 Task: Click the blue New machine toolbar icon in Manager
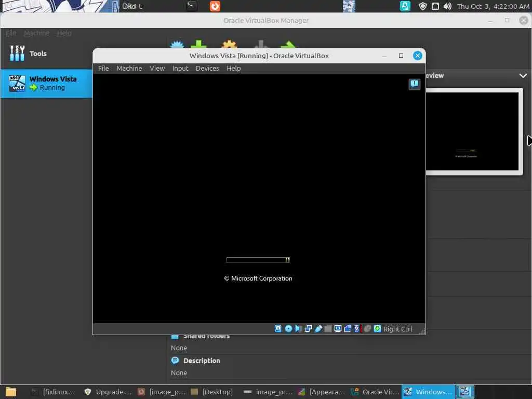[177, 45]
